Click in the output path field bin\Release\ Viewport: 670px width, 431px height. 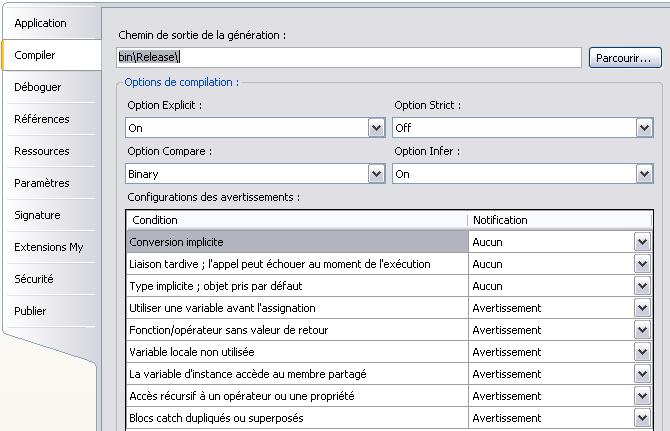coord(349,57)
